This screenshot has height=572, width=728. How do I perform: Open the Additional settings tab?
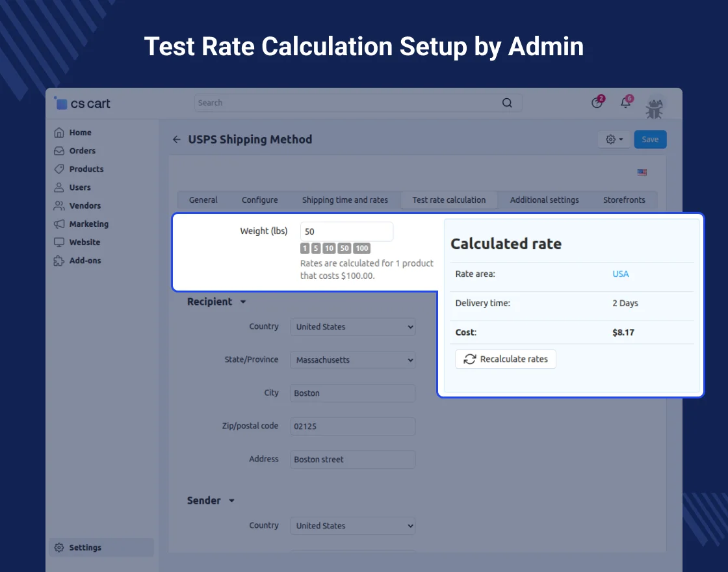point(544,200)
